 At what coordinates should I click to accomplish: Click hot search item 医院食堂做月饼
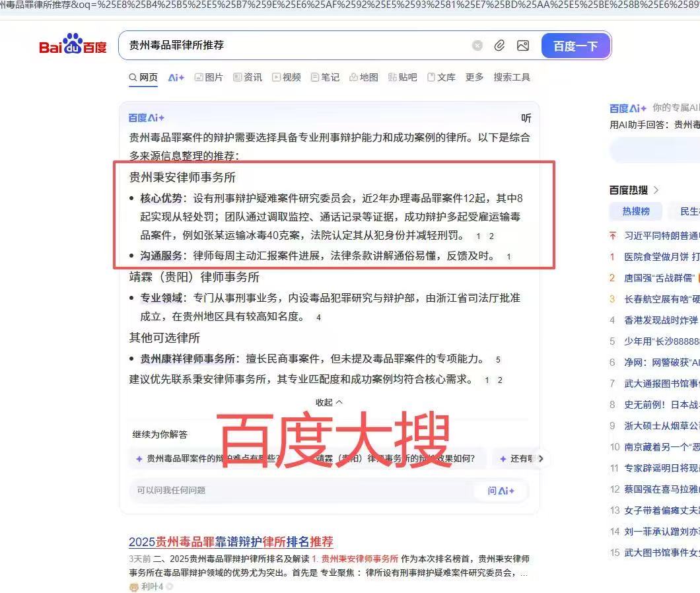pyautogui.click(x=660, y=256)
